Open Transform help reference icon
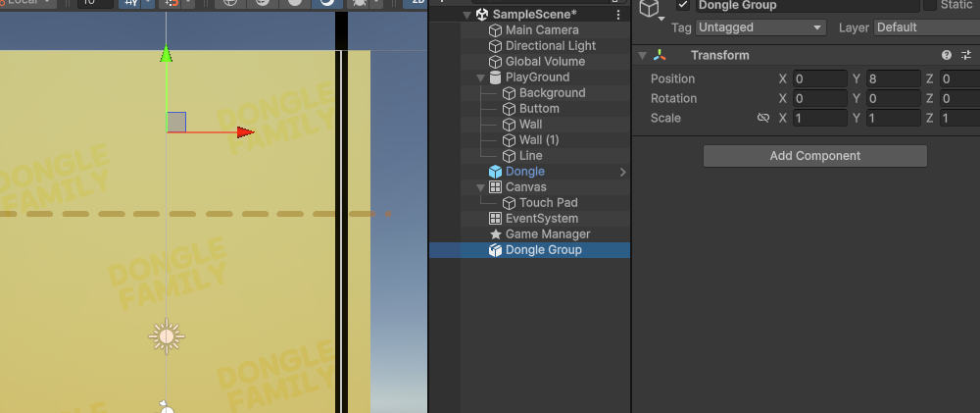The height and width of the screenshot is (413, 980). pyautogui.click(x=947, y=55)
